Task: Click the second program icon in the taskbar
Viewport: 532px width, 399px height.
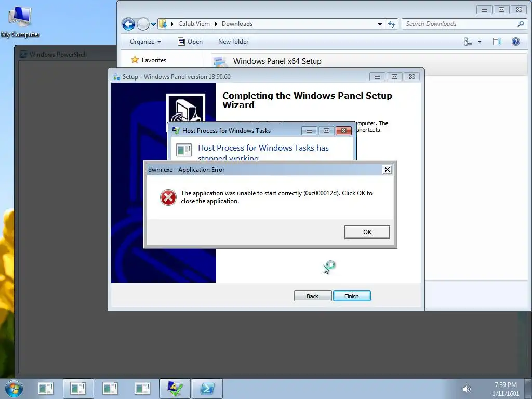Action: click(x=78, y=389)
